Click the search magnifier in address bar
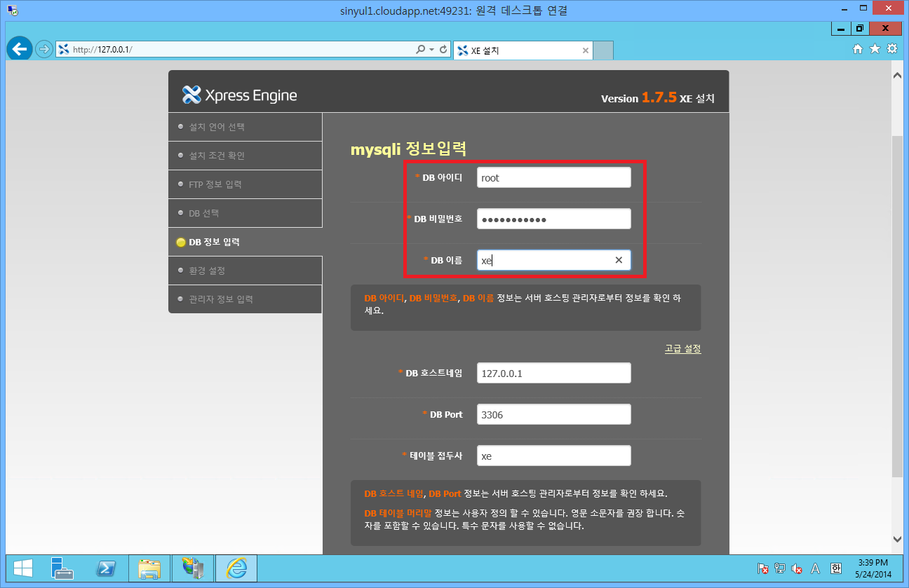Screen dimensions: 909x588 coord(420,49)
